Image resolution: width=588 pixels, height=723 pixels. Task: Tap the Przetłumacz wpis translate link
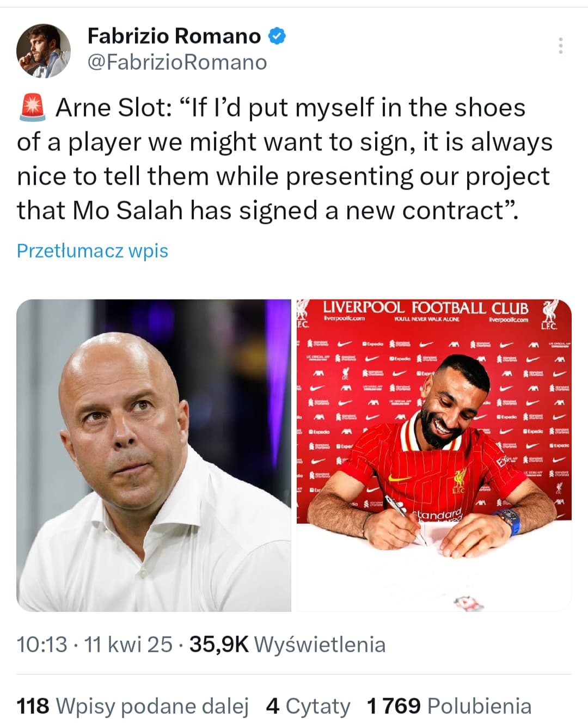[x=93, y=250]
